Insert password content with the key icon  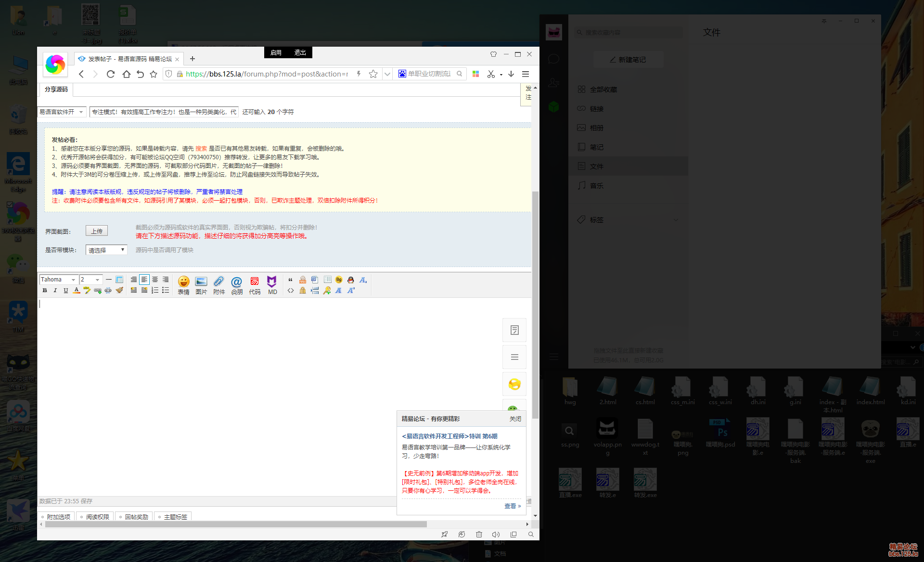click(327, 290)
